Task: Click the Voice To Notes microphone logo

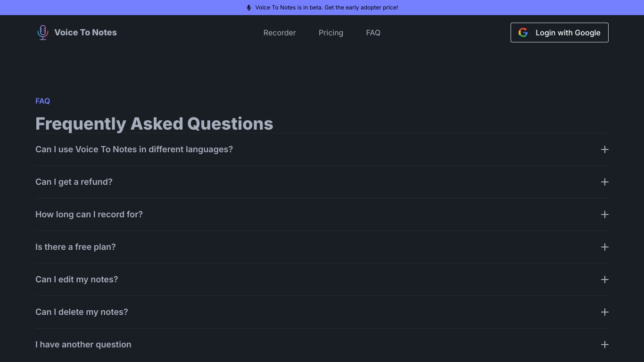Action: click(43, 33)
